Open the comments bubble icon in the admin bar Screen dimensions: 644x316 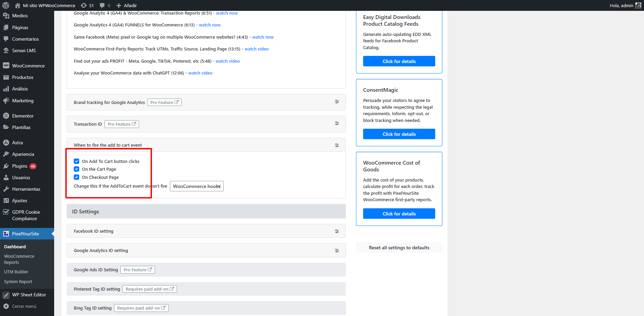click(102, 5)
